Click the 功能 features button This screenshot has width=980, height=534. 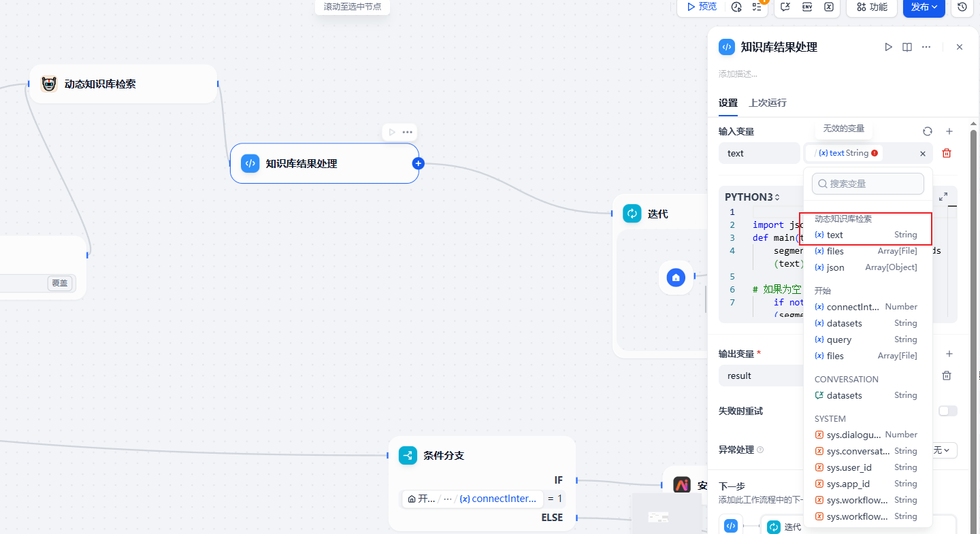[x=872, y=7]
